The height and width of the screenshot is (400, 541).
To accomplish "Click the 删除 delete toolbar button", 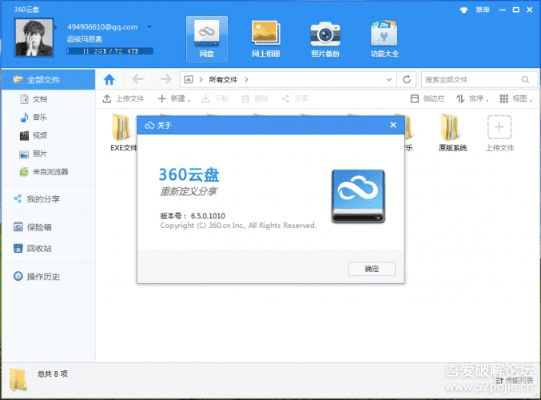I will coord(255,99).
